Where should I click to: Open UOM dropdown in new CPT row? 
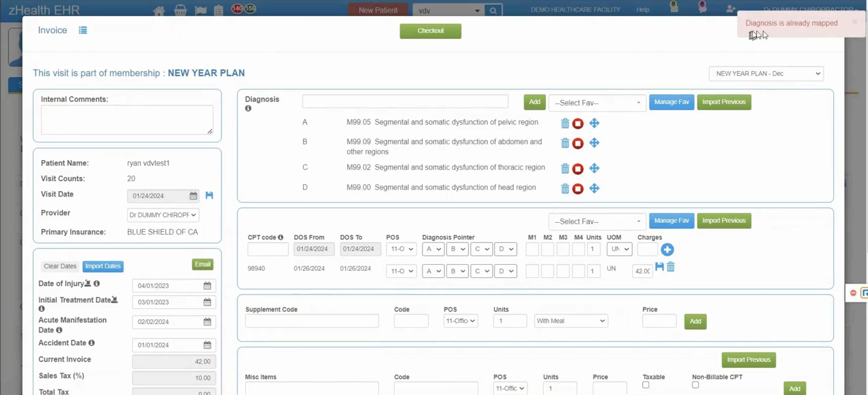coord(619,249)
